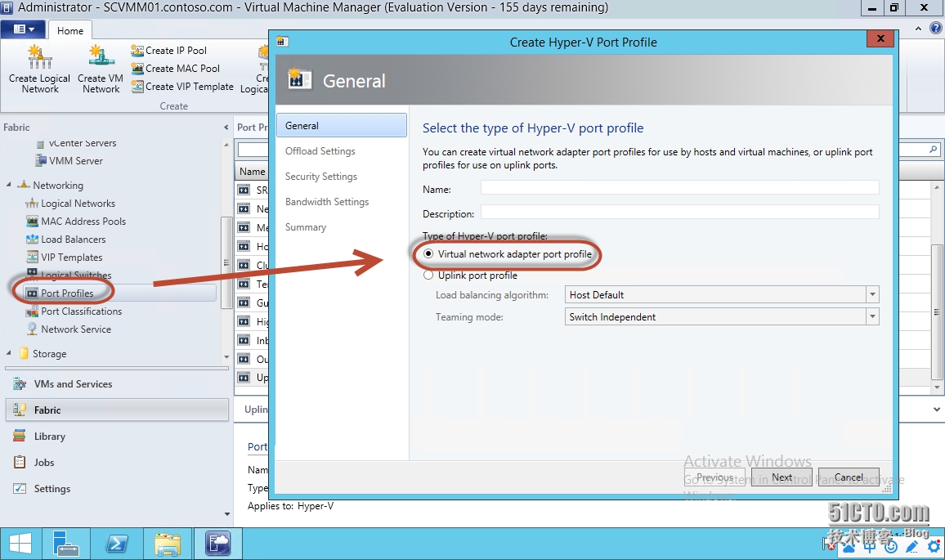Open the Load balancing algorithm dropdown
945x560 pixels.
coord(872,295)
